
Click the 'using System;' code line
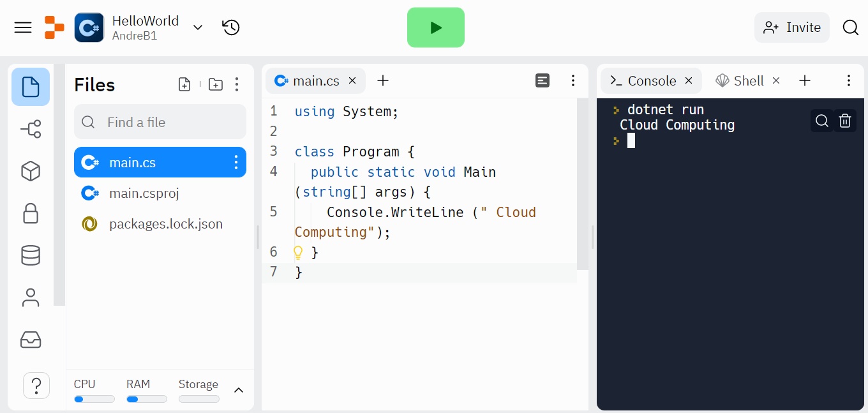click(x=347, y=112)
